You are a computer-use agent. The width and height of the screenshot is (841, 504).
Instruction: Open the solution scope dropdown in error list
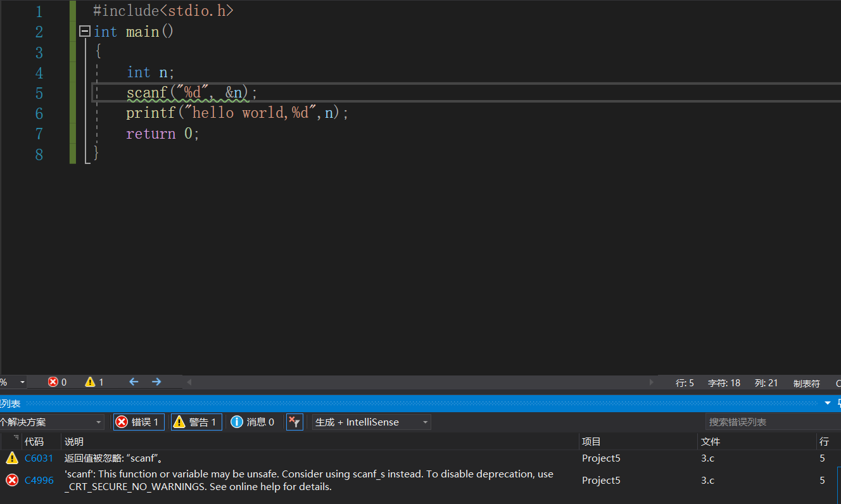pos(52,422)
